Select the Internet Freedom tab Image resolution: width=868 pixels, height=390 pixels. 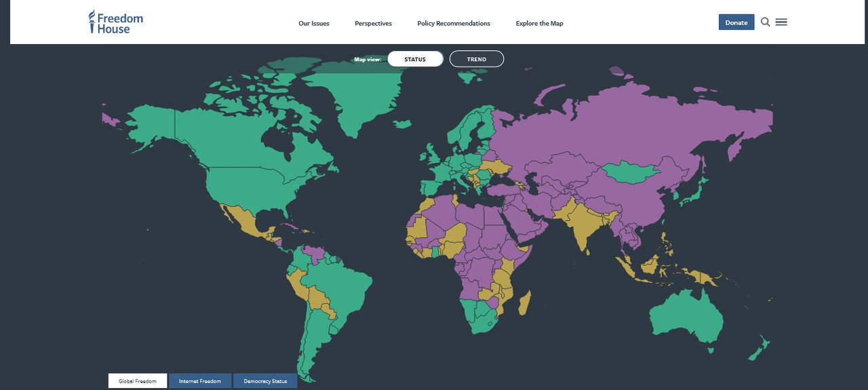pyautogui.click(x=200, y=381)
